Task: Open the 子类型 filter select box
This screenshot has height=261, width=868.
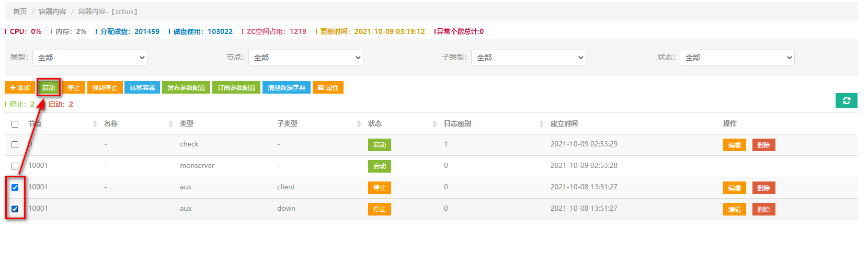Action: 528,58
